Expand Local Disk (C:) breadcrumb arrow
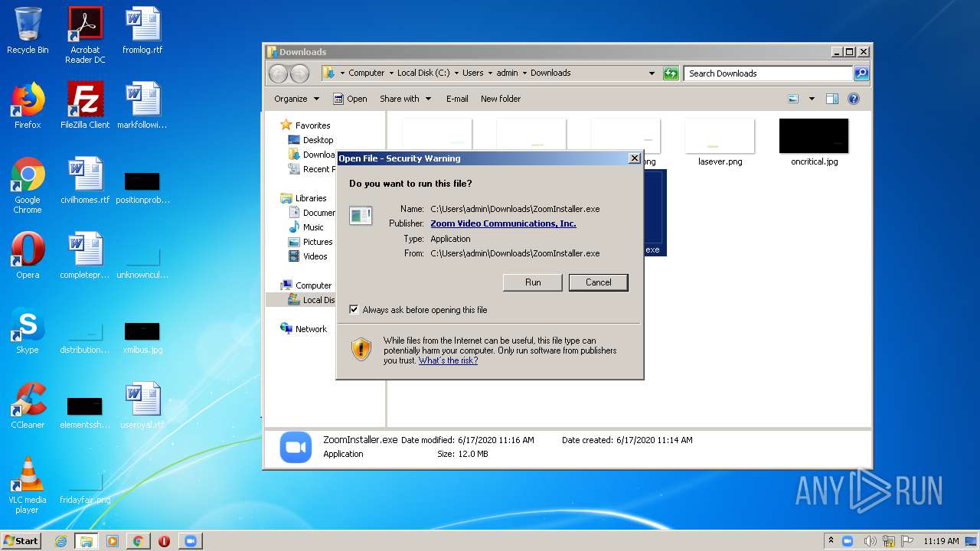The image size is (980, 551). point(456,73)
